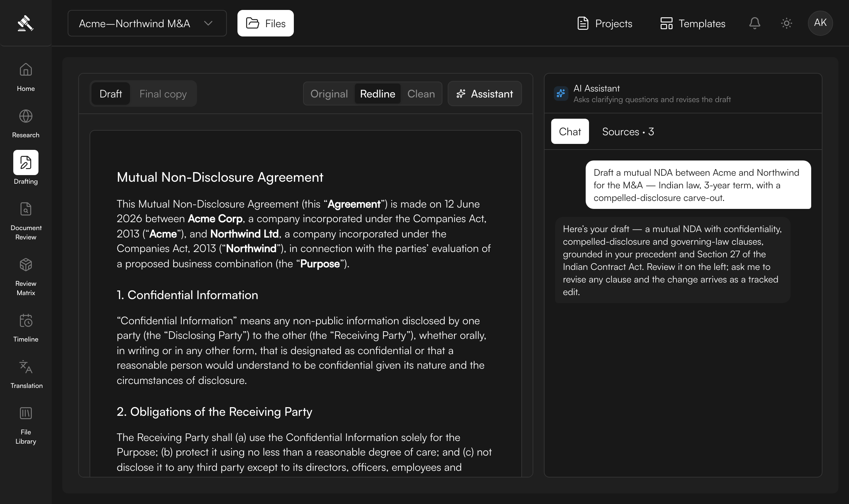Open the Files button

266,23
